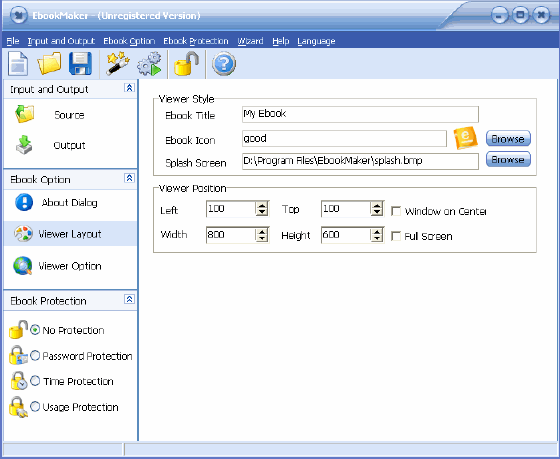Click the Output download icon
Screen dimensions: 560x459
point(24,145)
